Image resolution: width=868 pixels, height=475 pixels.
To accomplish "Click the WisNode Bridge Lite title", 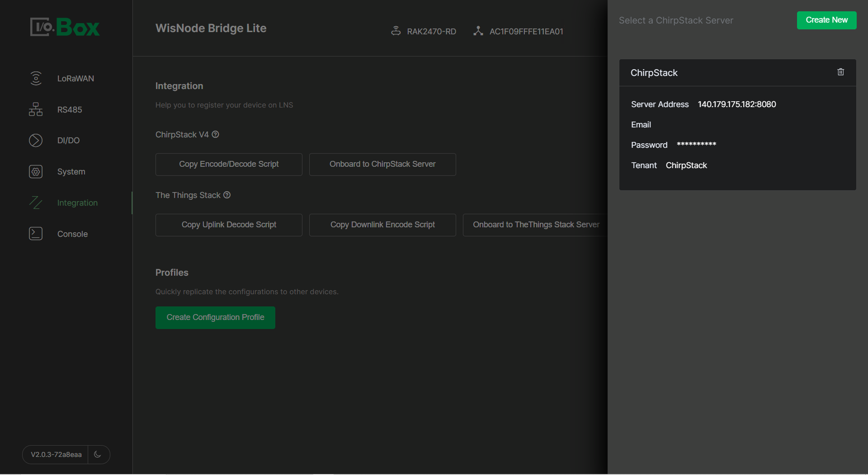I will click(211, 28).
